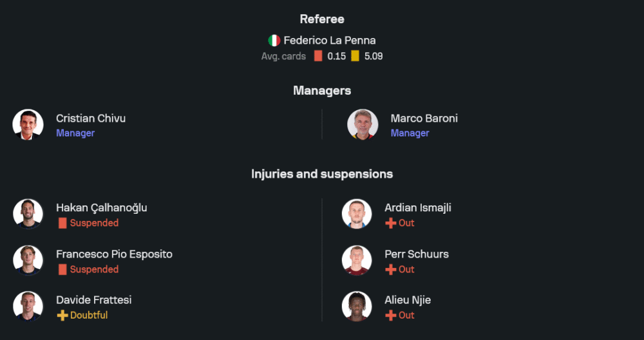Click Alieu Njie's player avatar
This screenshot has height=340, width=644.
(x=357, y=307)
